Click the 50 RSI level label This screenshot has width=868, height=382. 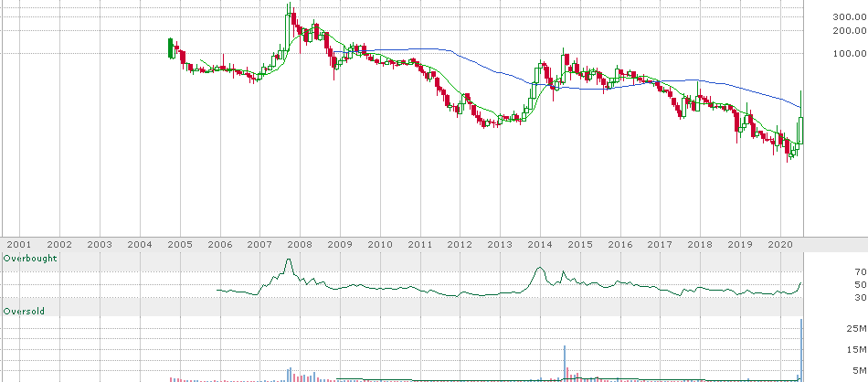tap(861, 284)
